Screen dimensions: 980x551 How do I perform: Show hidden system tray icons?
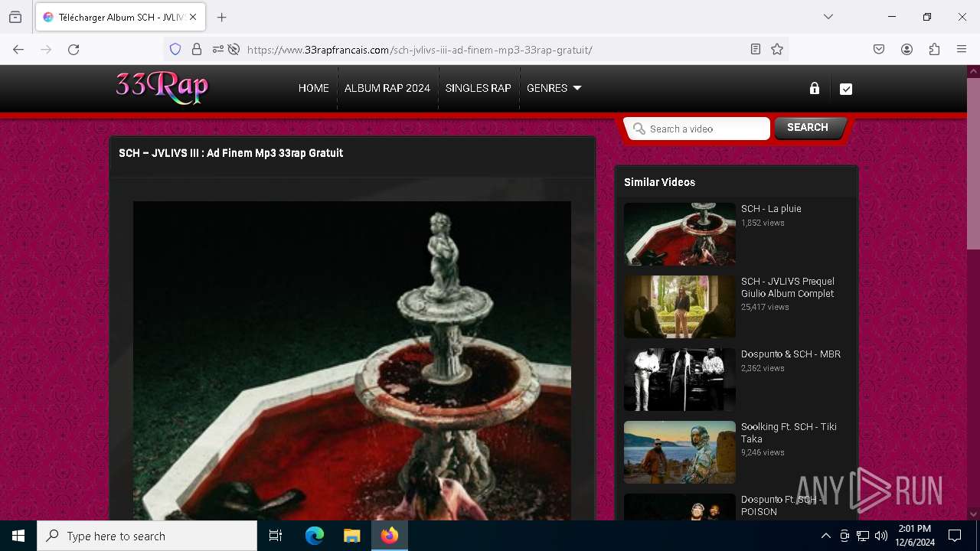pos(825,536)
